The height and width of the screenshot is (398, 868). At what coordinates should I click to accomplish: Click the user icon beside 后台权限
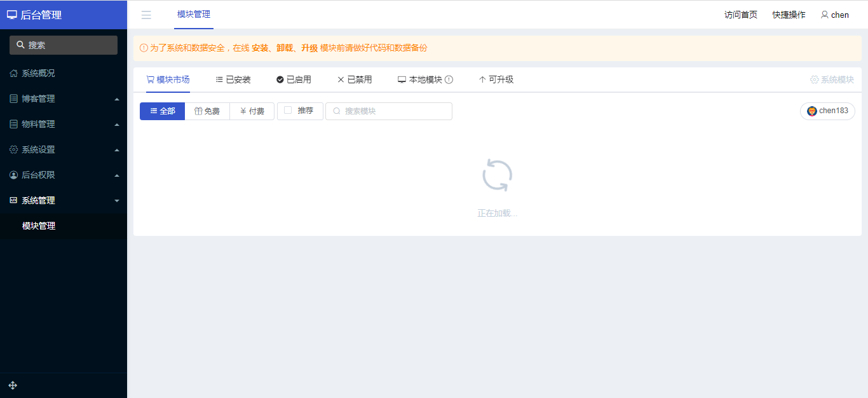pos(13,175)
